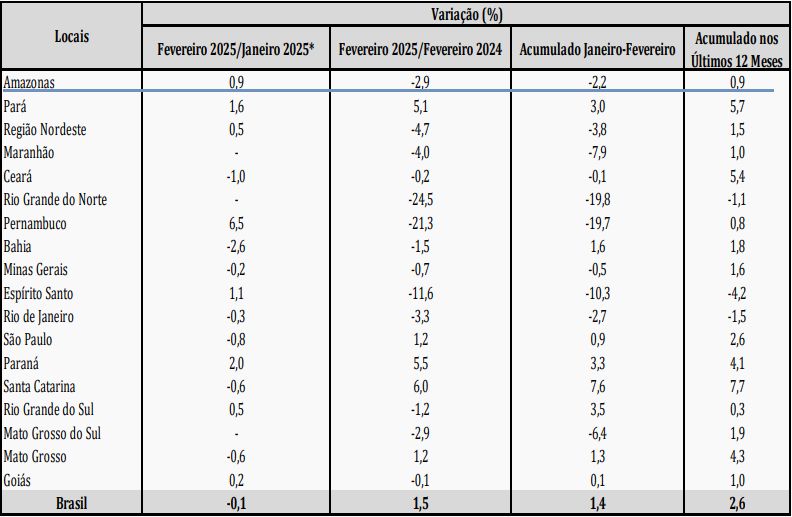Select Brasil's 1,5 year-over-year value
This screenshot has width=792, height=517.
(x=420, y=503)
